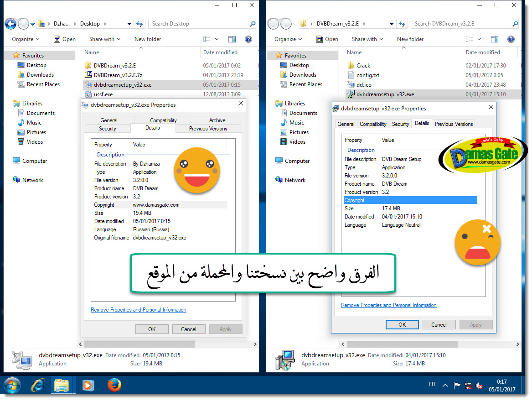Screen dimensions: 532x401
Task: Click refresh icon in right Explorer address bar
Action: tap(402, 24)
